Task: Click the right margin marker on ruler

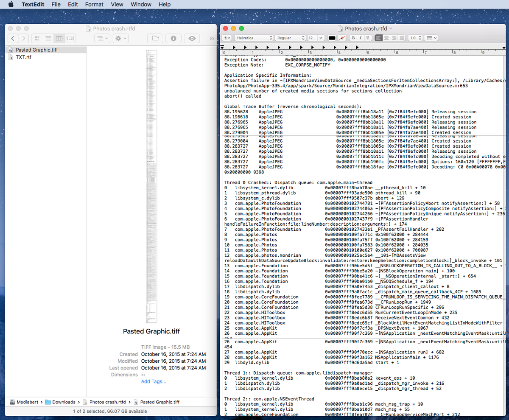Action: (x=504, y=47)
